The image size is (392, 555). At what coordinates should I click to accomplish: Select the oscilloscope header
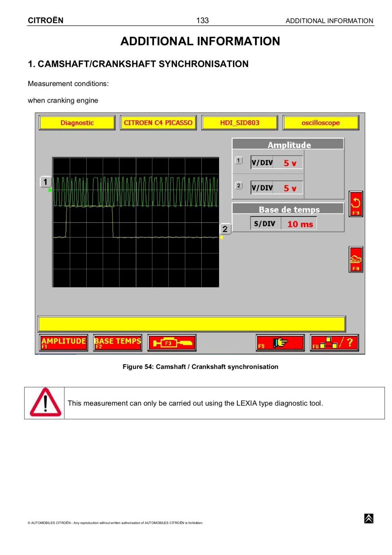tap(321, 123)
